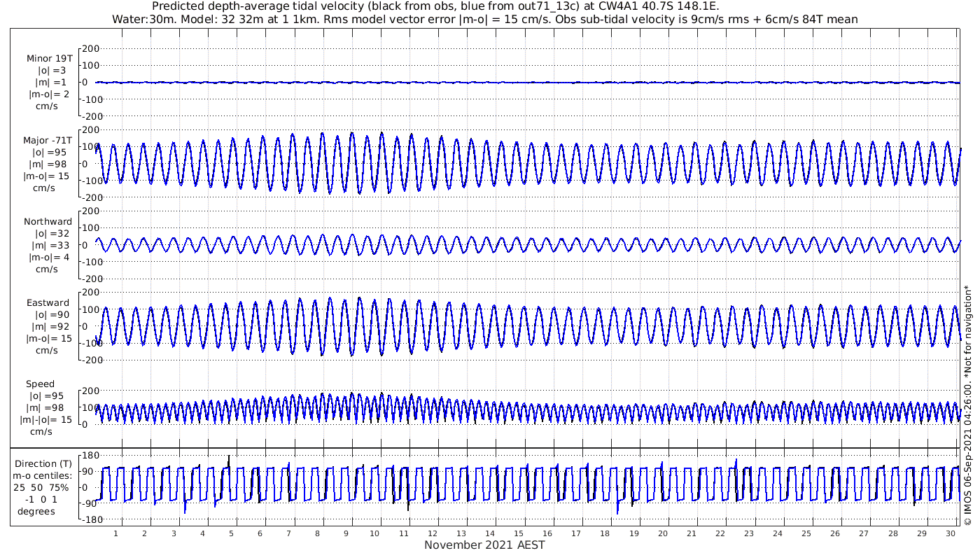Click day label '24' on the time axis
This screenshot has height=560, width=980.
click(778, 533)
